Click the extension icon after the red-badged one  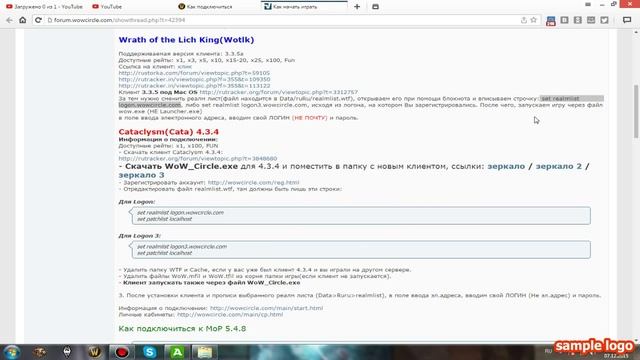(x=564, y=20)
